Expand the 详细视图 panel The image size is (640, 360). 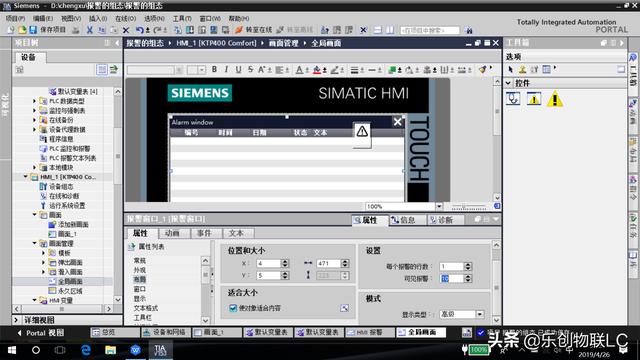(x=16, y=320)
